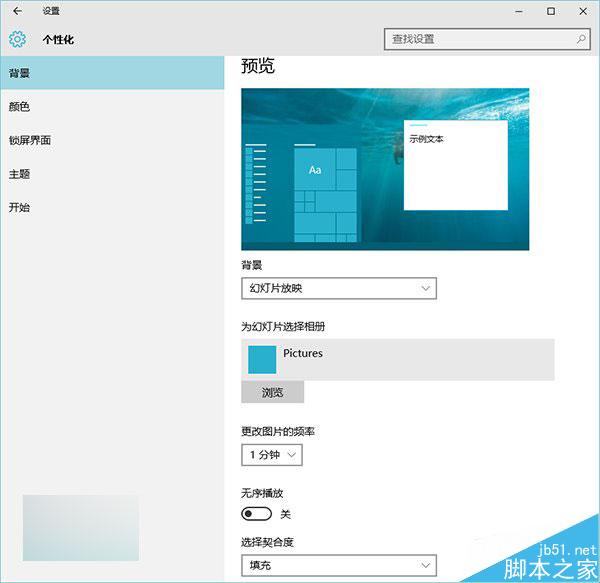
Task: Toggle the shuffle (无序播放) switch
Action: click(257, 514)
